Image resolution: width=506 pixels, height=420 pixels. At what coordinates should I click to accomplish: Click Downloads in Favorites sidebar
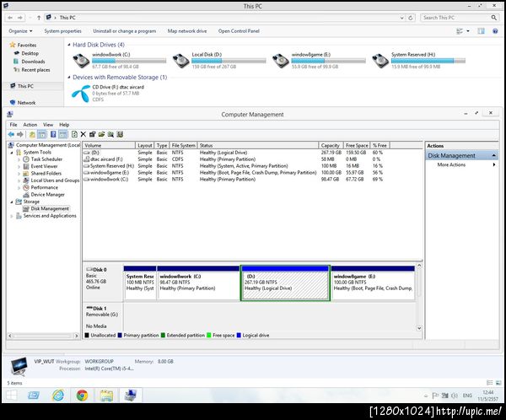point(33,62)
